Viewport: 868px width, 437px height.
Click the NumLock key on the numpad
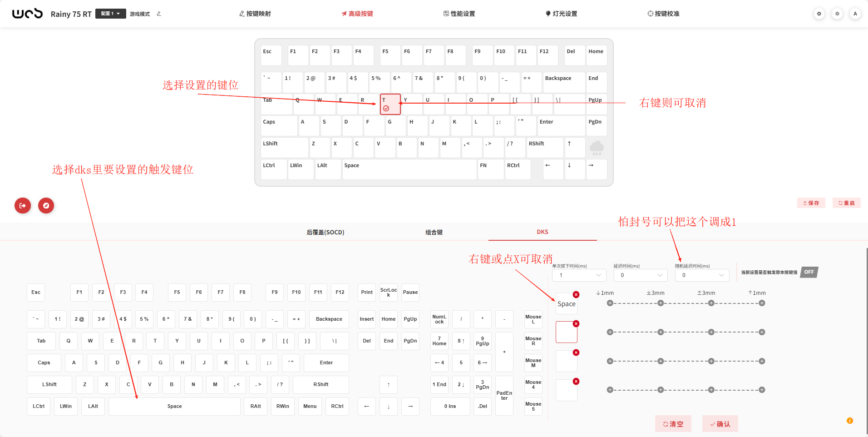439,319
